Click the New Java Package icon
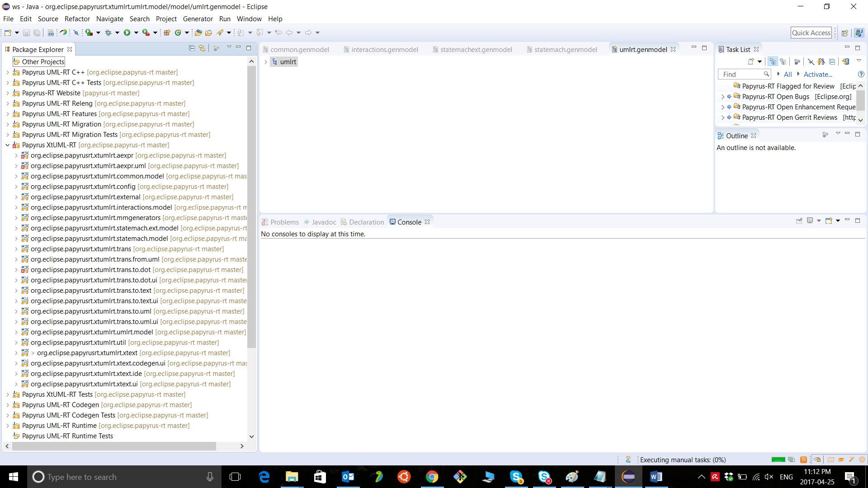Viewport: 868px width, 488px height. coord(167,33)
